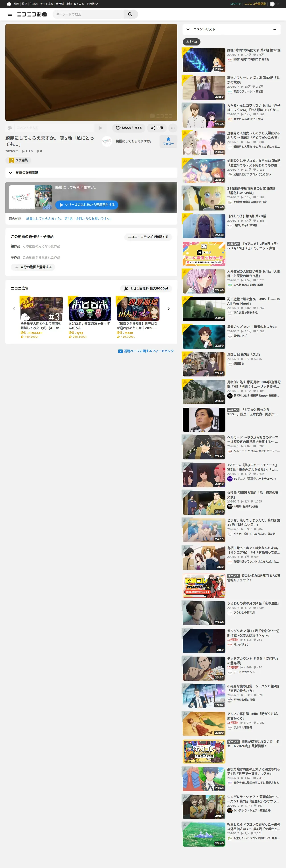Open 世界崩壊 10大リスク ad thumbnail

click(138, 309)
